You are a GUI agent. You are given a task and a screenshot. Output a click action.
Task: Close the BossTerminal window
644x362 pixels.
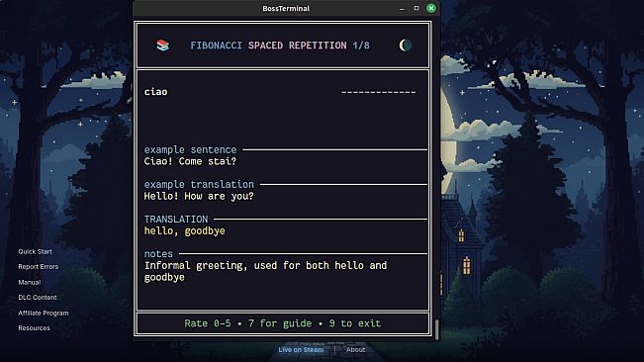coord(431,8)
